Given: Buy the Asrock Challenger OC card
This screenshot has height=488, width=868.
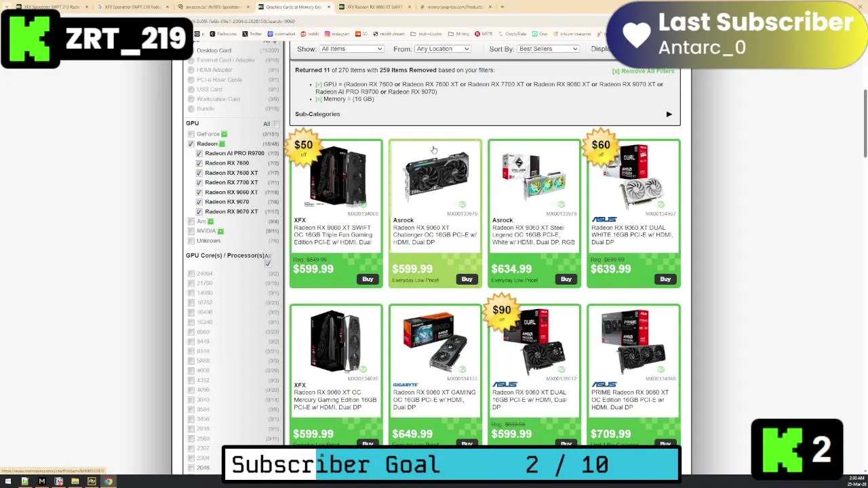Looking at the screenshot, I should 467,279.
